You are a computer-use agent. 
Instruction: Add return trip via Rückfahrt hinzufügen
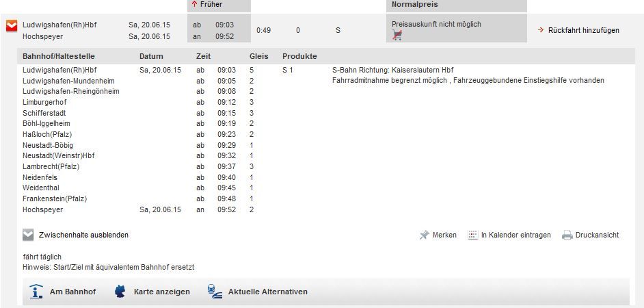pyautogui.click(x=583, y=30)
